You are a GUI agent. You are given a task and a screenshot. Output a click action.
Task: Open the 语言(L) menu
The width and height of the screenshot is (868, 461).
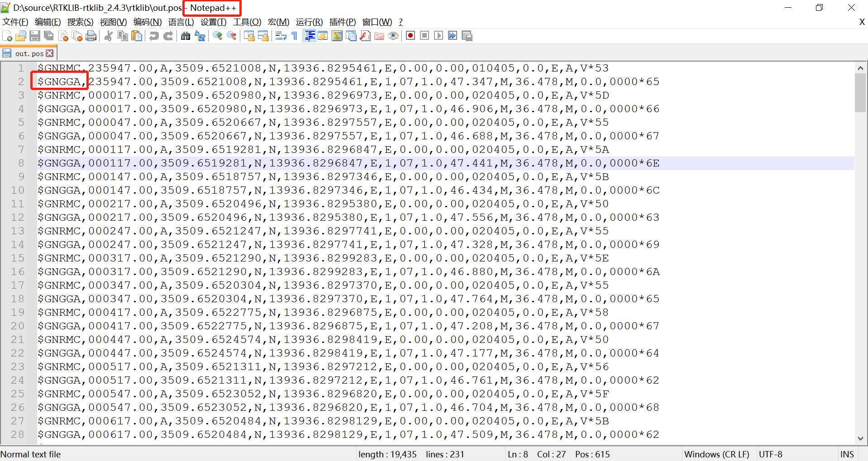tap(181, 22)
